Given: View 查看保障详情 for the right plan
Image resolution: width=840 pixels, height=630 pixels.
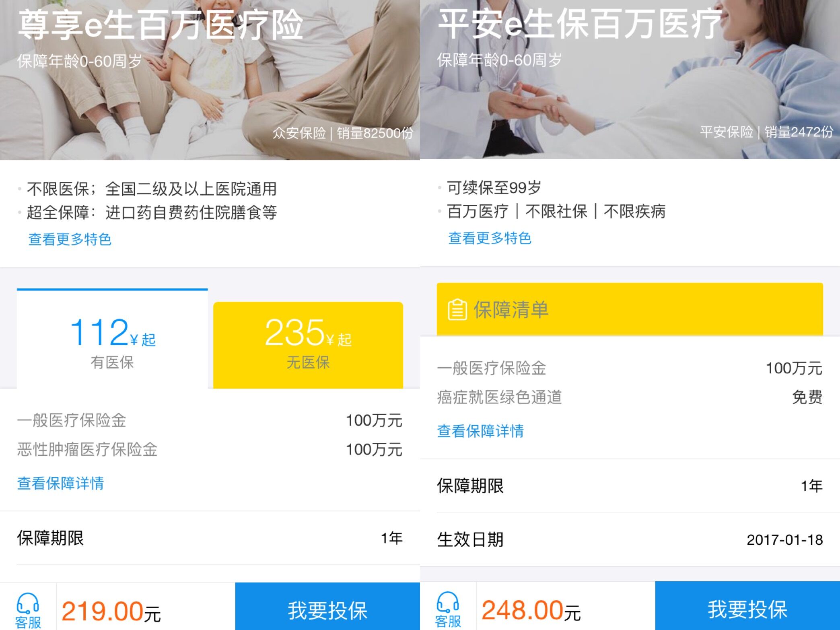Looking at the screenshot, I should click(x=480, y=431).
